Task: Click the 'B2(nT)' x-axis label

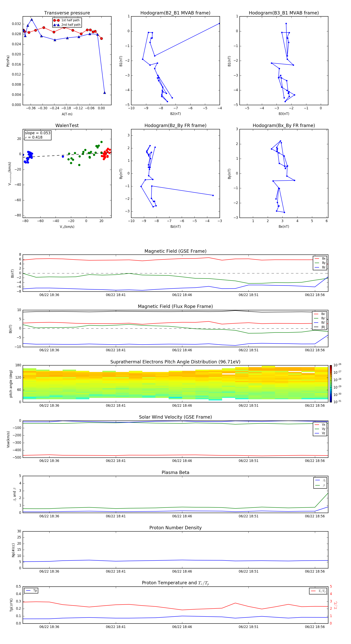Action: 175,114
